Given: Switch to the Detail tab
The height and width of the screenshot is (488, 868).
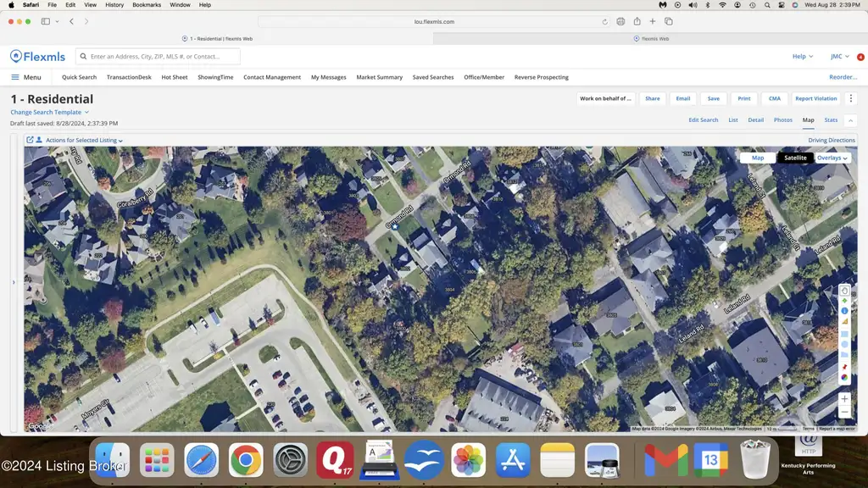Looking at the screenshot, I should (x=755, y=120).
